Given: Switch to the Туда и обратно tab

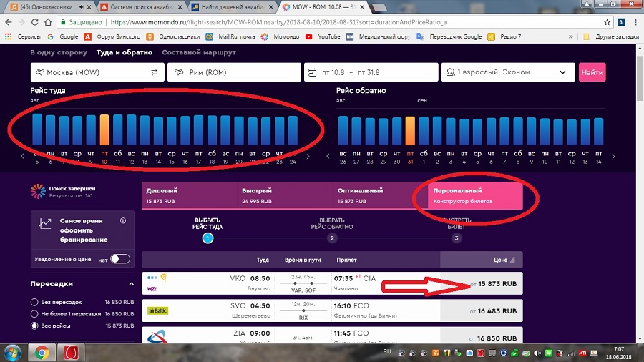Looking at the screenshot, I should pyautogui.click(x=125, y=52).
